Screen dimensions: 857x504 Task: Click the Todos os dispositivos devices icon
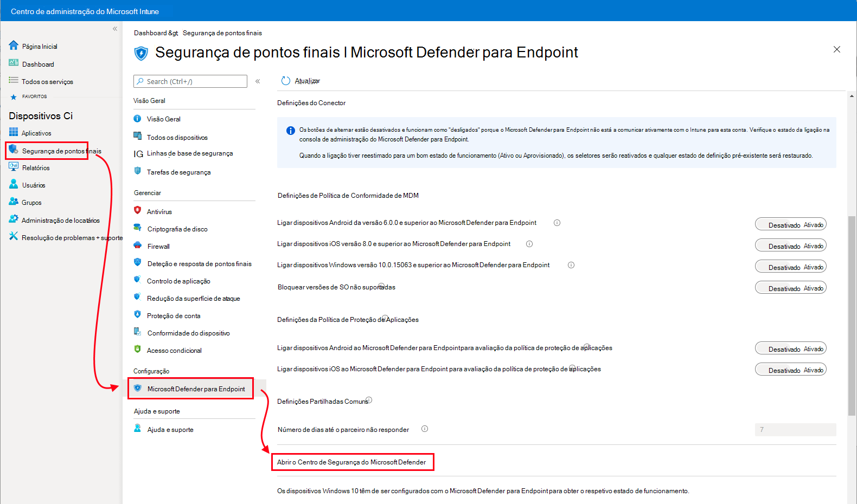point(137,135)
